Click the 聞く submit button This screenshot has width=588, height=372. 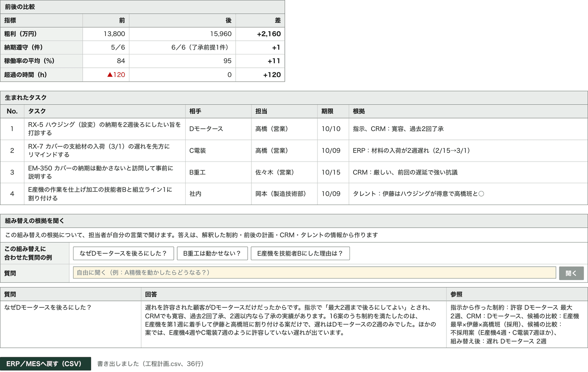(571, 273)
